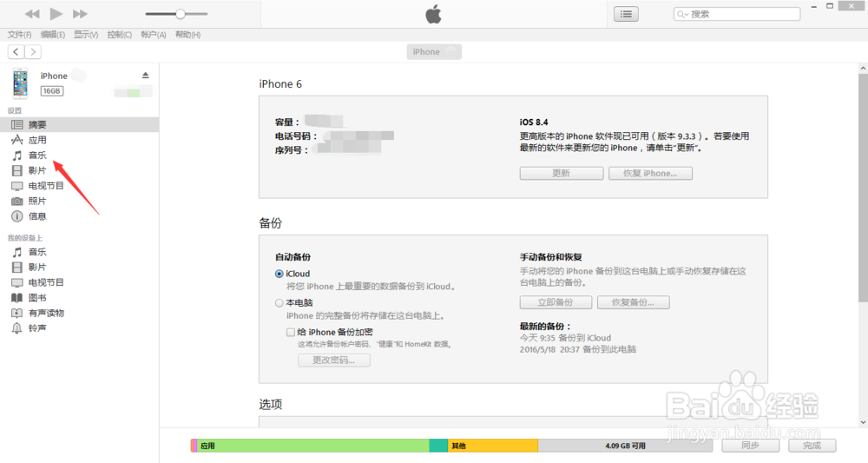Click the 更改密码... button
Screen dimensions: 868x463
point(334,360)
